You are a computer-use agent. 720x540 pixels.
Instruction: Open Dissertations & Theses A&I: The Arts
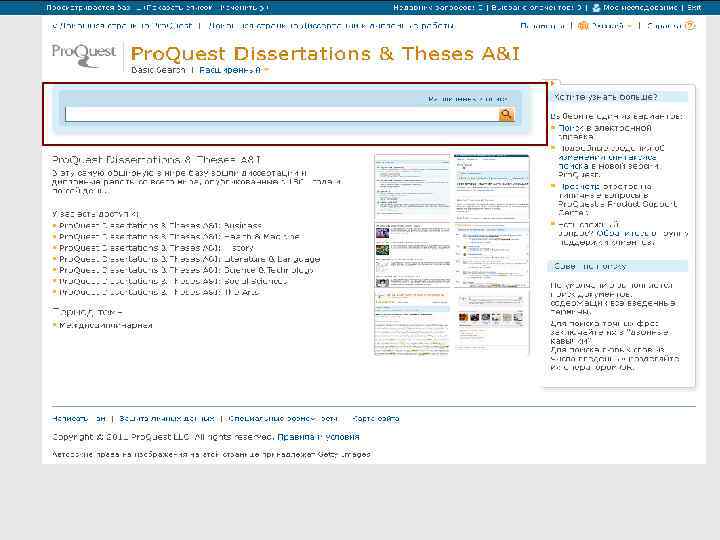(x=159, y=292)
